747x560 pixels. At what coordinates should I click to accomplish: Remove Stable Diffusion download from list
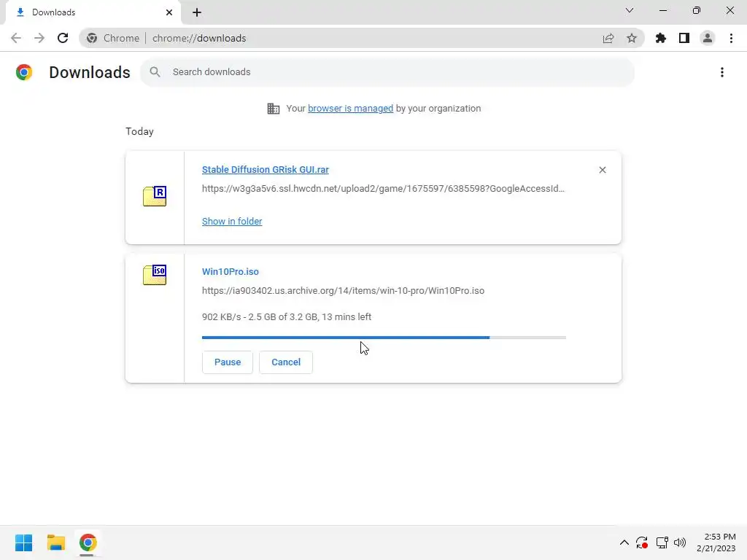[x=603, y=170]
